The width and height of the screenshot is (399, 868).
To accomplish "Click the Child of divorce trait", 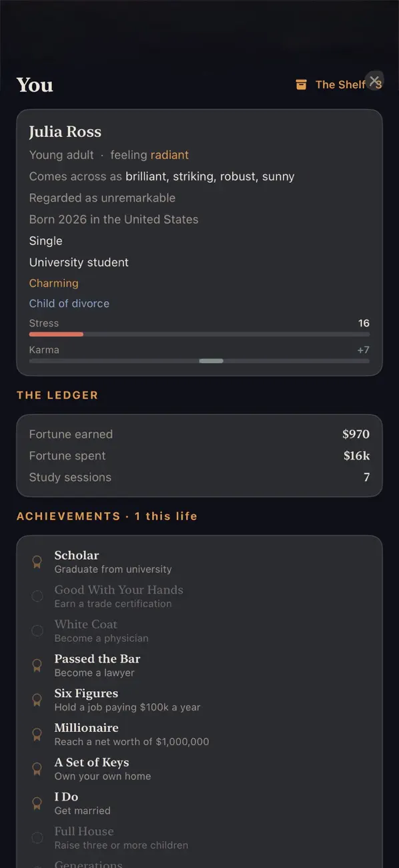I will [69, 303].
